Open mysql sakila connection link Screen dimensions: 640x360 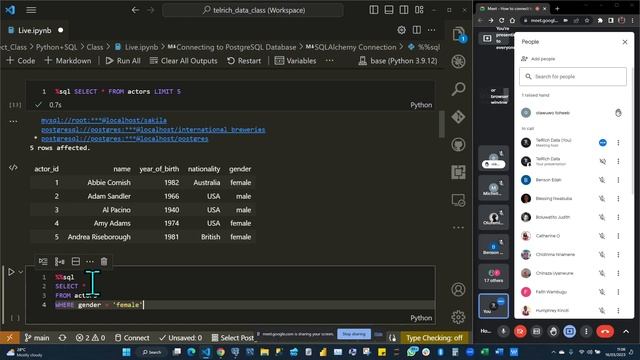tap(104, 120)
